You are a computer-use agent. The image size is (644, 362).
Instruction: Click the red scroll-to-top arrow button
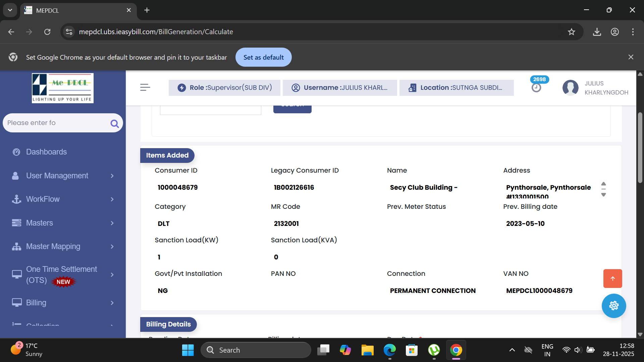612,279
